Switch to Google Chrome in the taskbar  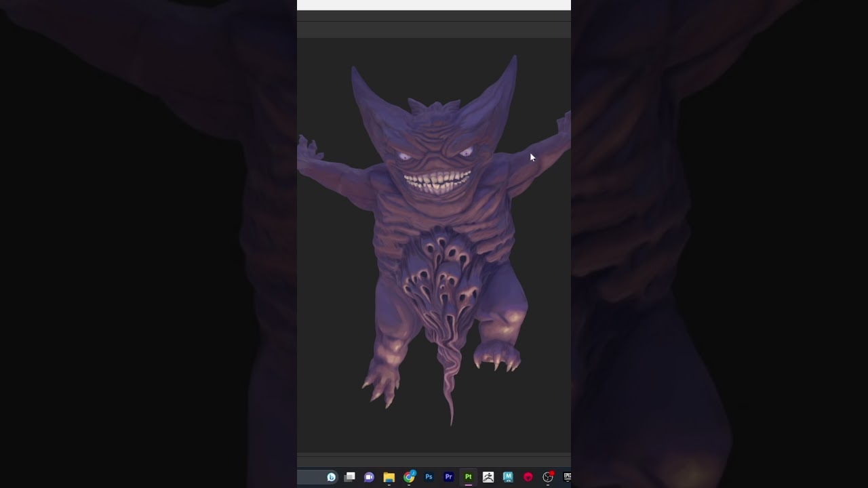pos(409,477)
